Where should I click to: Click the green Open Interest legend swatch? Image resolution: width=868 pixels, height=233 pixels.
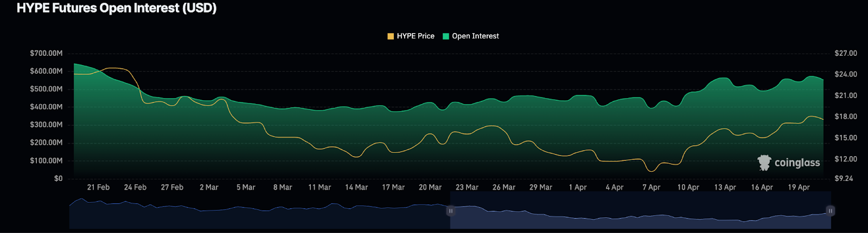pyautogui.click(x=446, y=36)
